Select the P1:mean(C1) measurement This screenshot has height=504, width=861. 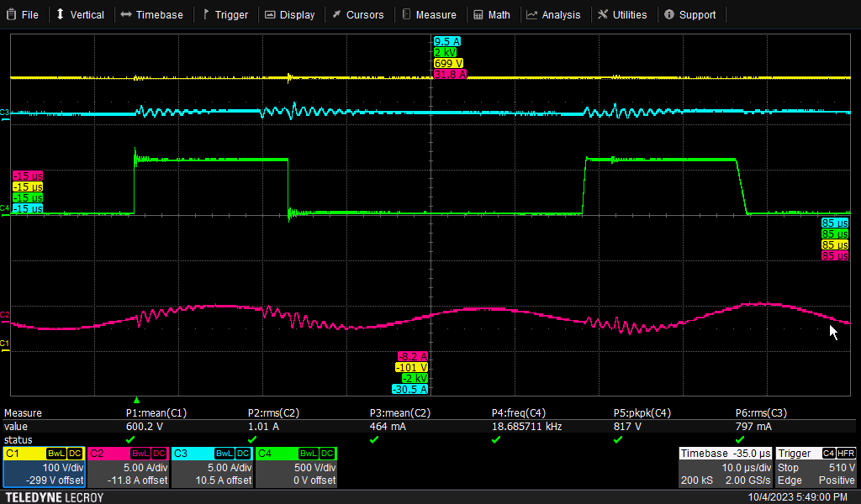pyautogui.click(x=156, y=413)
